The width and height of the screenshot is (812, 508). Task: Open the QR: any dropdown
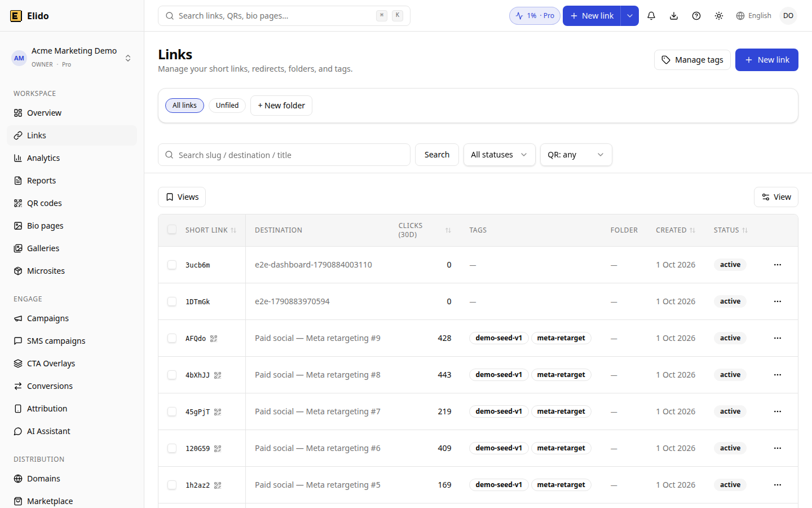click(x=576, y=155)
